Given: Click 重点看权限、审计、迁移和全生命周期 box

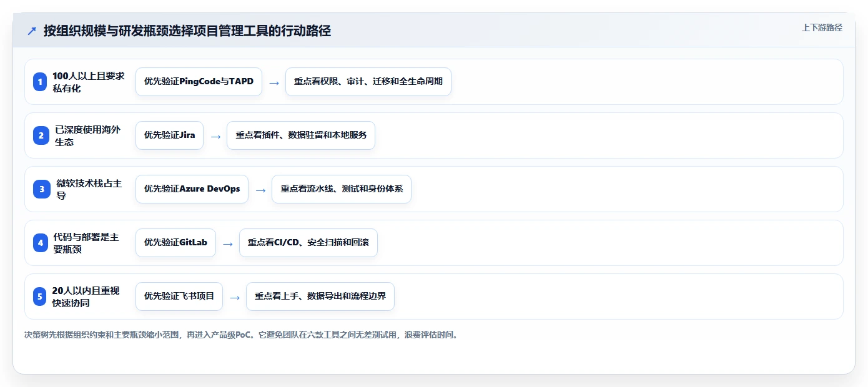Looking at the screenshot, I should coord(368,82).
